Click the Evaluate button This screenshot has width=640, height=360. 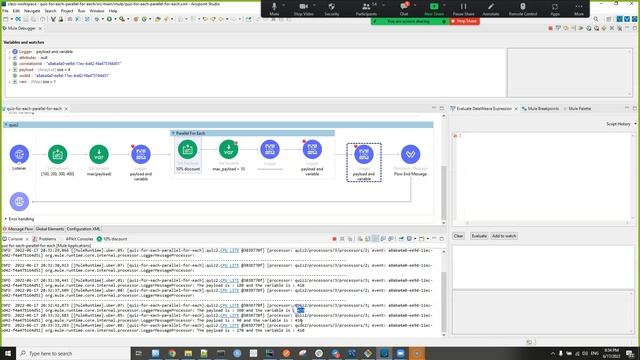coord(479,236)
